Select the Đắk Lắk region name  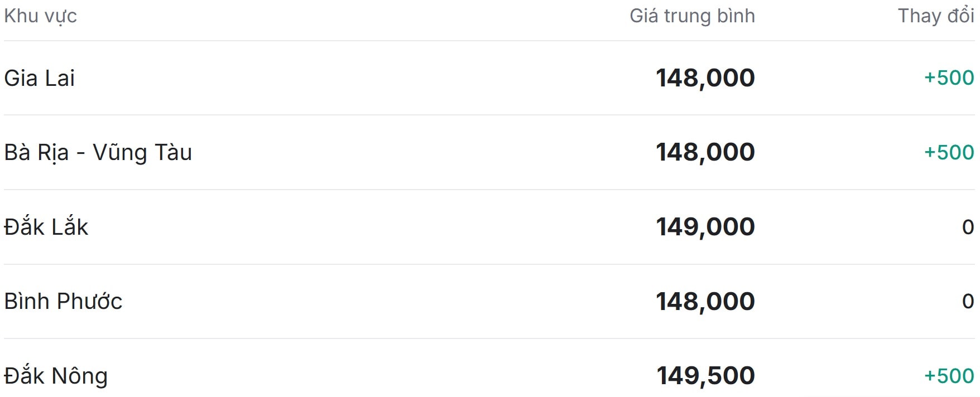[46, 227]
